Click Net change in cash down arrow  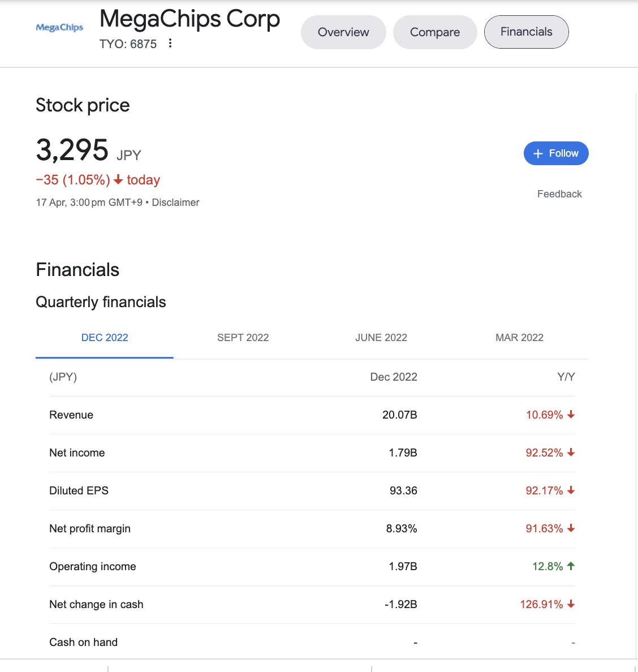[571, 604]
